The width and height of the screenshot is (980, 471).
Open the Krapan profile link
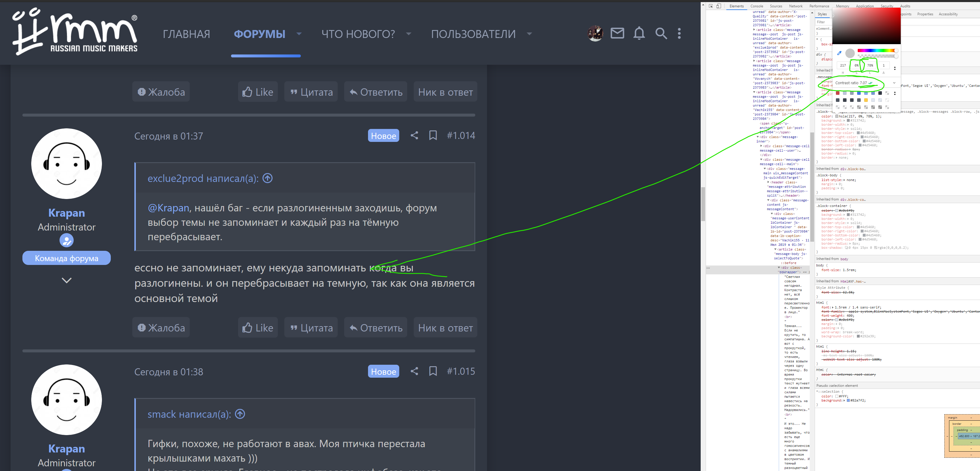point(67,213)
